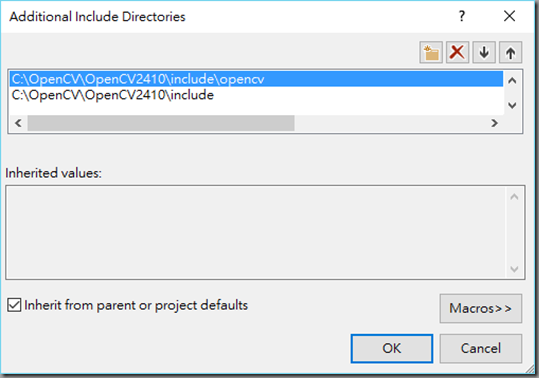Select the OpenCV2410\include directory entry
The width and height of the screenshot is (539, 378).
[x=256, y=95]
